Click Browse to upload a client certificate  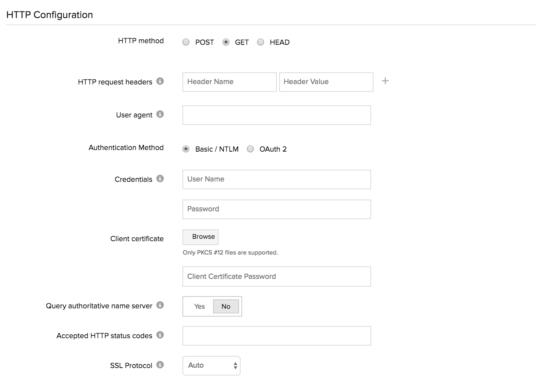point(200,237)
